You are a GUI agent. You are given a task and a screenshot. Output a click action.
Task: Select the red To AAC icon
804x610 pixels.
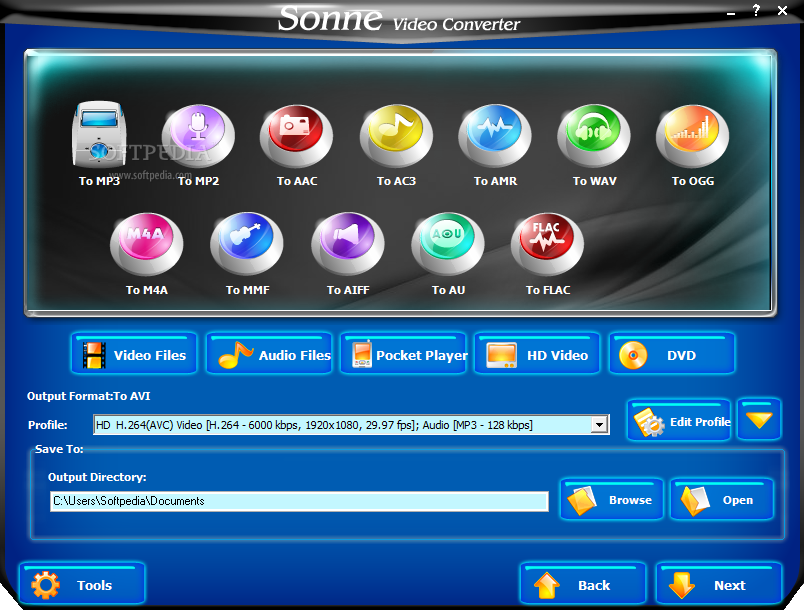tap(296, 136)
